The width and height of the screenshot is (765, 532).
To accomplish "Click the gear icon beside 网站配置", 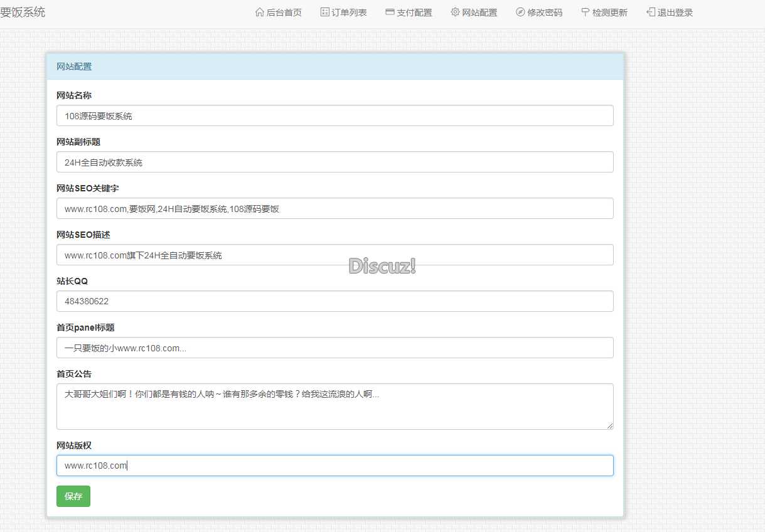I will (455, 12).
